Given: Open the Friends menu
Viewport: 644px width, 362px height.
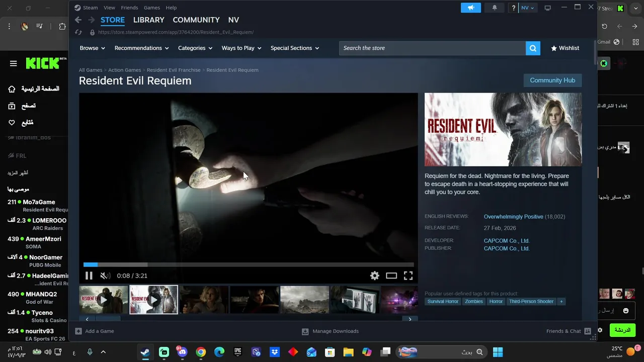Looking at the screenshot, I should click(x=129, y=8).
